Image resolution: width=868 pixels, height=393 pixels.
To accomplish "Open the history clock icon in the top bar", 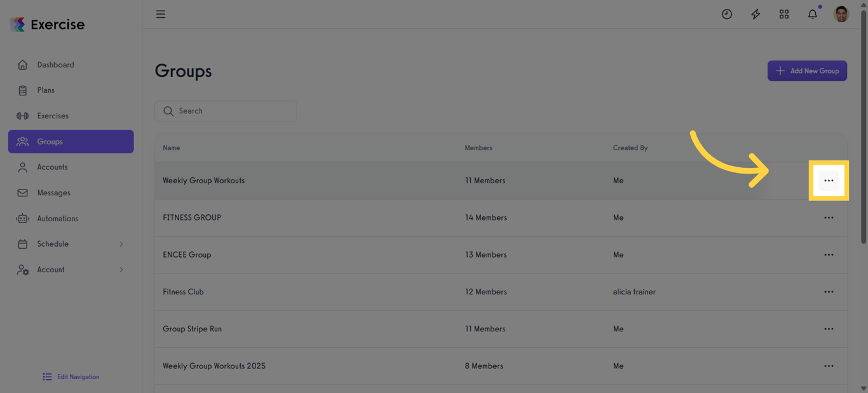I will 726,13.
